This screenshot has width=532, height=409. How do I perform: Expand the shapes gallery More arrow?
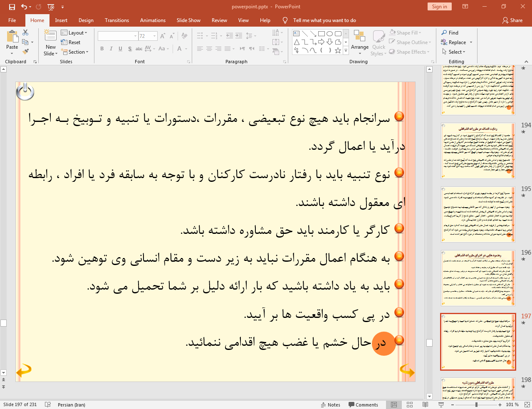tap(346, 50)
